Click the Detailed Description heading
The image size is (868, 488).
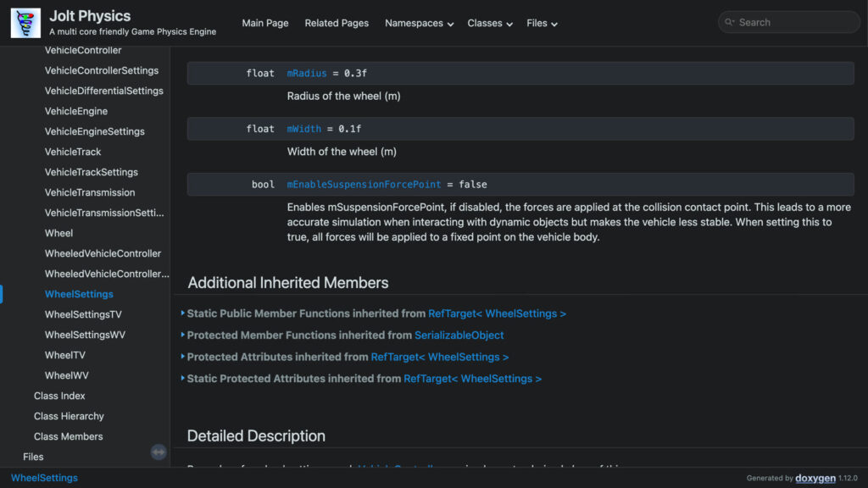pos(256,436)
